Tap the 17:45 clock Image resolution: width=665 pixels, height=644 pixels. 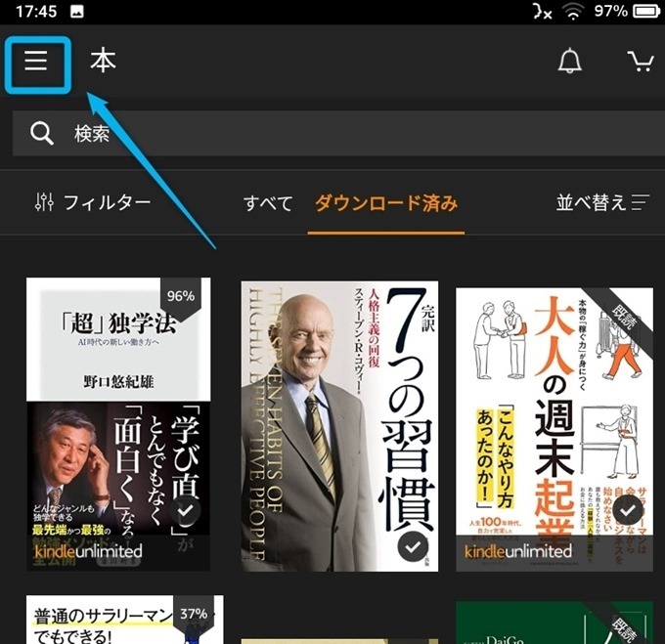tap(36, 12)
